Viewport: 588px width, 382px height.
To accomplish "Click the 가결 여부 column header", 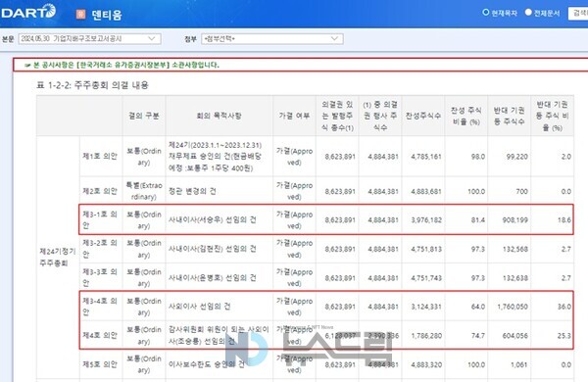I will click(294, 116).
